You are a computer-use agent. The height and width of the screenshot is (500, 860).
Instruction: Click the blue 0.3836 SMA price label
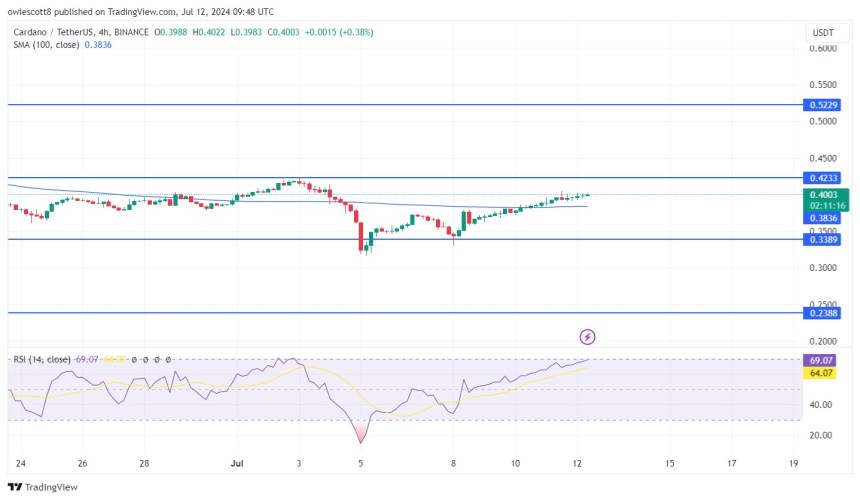coord(825,217)
